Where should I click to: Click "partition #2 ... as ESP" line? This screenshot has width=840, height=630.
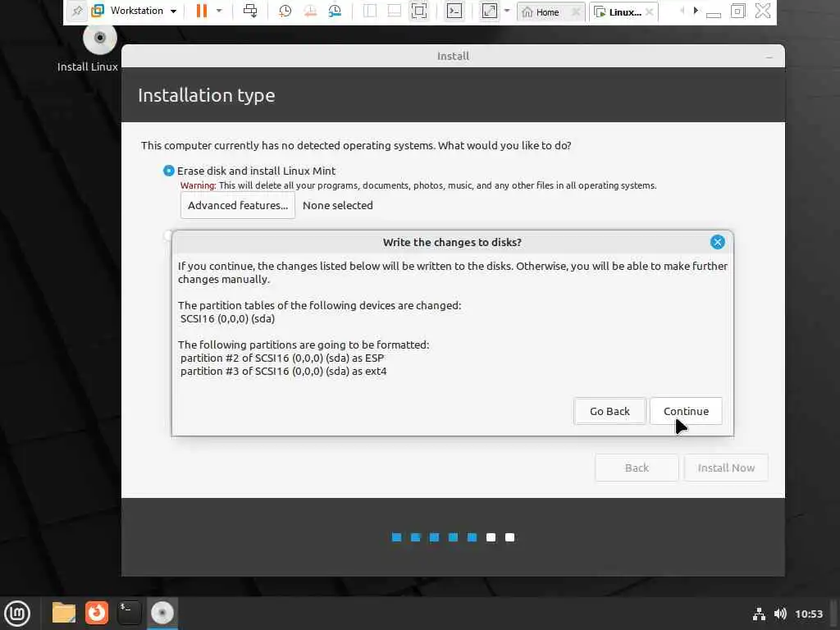tap(282, 358)
